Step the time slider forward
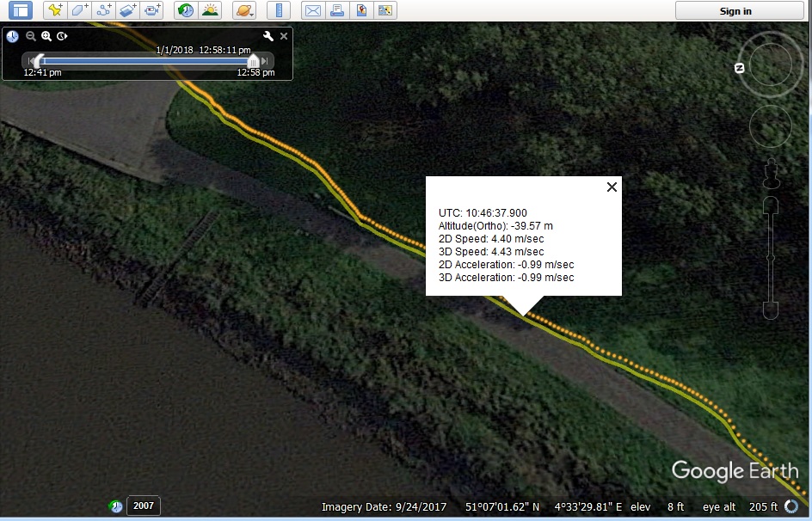812x521 pixels. [265, 60]
